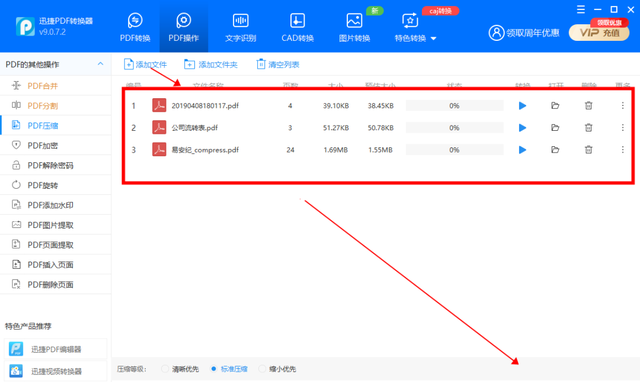Delete 20190408180117.pdf with trash icon
This screenshot has width=640, height=382.
[589, 106]
